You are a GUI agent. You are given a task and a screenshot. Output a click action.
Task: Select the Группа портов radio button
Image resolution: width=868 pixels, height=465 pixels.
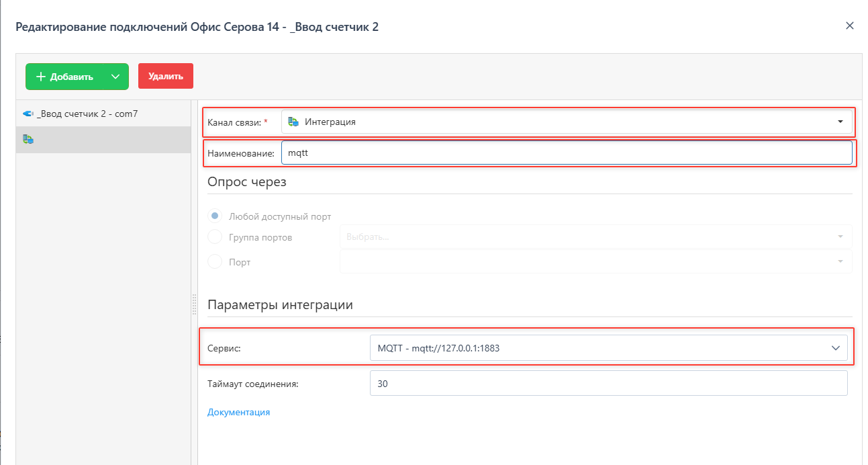(x=215, y=237)
